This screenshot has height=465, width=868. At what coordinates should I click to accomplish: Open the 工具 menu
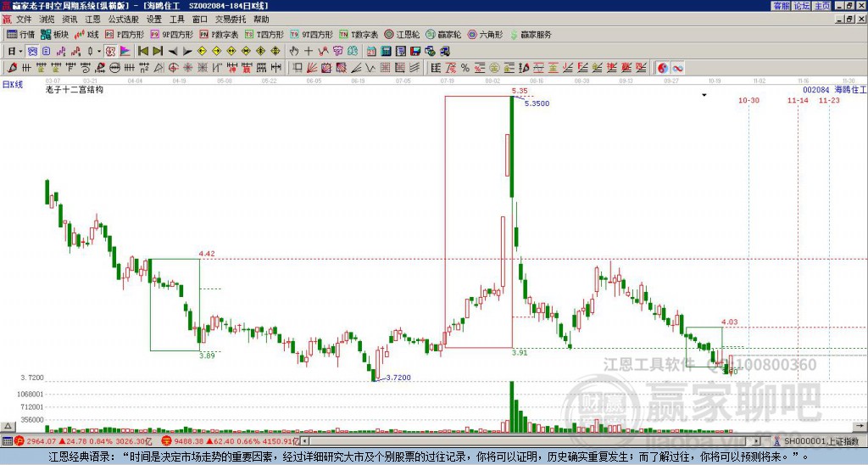point(176,20)
